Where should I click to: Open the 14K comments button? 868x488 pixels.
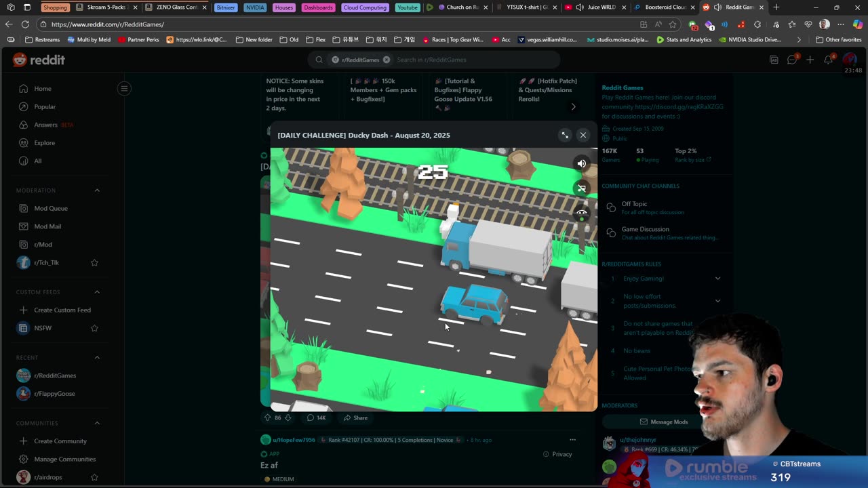pos(316,418)
